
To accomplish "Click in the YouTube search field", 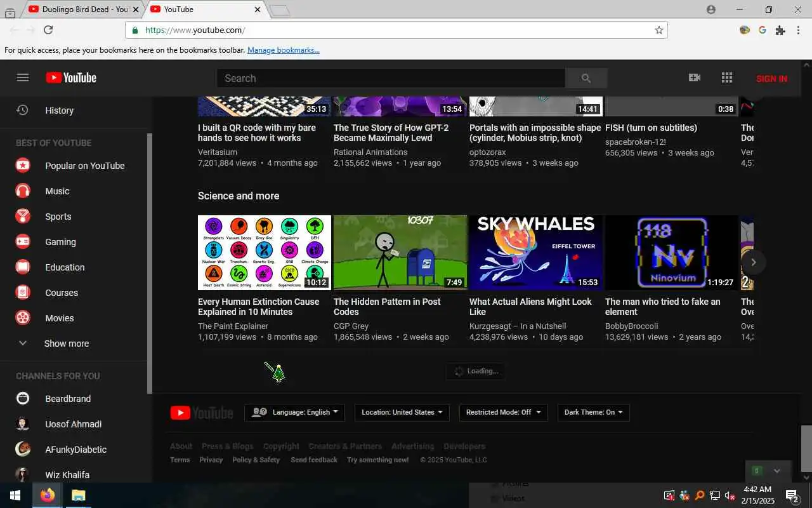I will tap(391, 78).
